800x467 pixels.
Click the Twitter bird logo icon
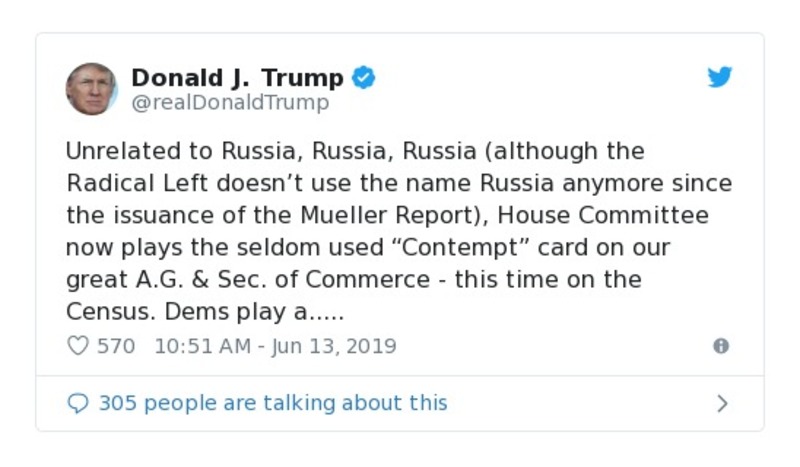pyautogui.click(x=720, y=77)
